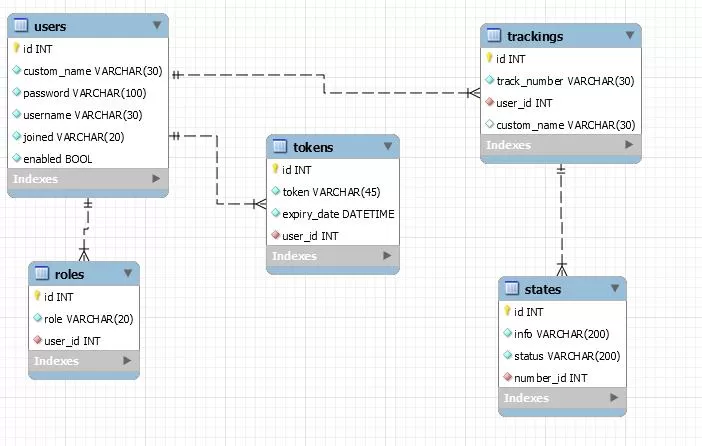Select 'info VARCHAR(200)' column
The height and width of the screenshot is (446, 702).
[x=561, y=334]
